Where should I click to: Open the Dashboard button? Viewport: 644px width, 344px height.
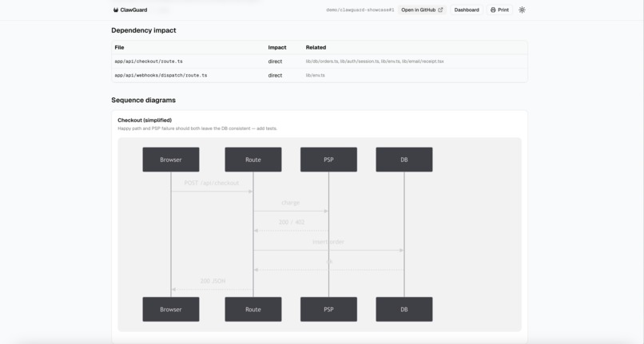coord(467,10)
